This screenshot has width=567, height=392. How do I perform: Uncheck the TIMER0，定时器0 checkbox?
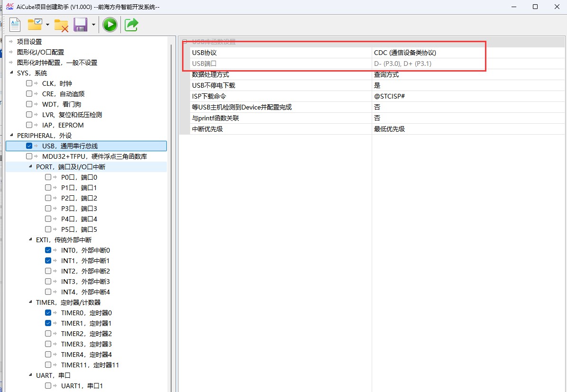point(48,313)
